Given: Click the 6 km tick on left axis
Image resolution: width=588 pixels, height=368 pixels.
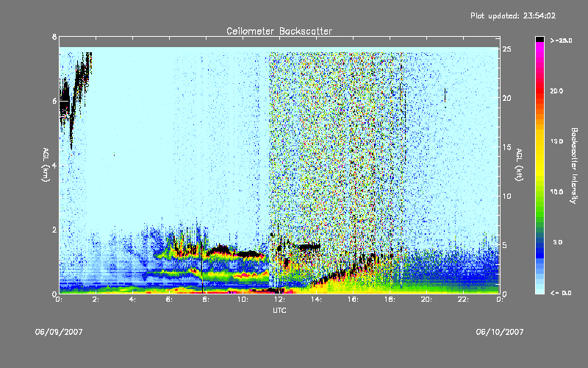Looking at the screenshot, I should tap(54, 101).
